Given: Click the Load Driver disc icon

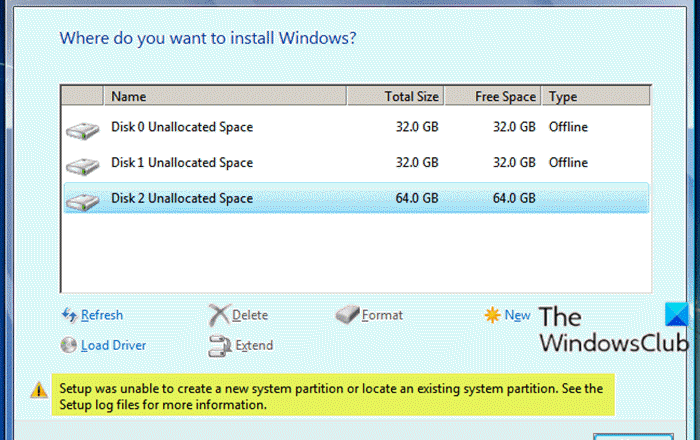Looking at the screenshot, I should (69, 345).
